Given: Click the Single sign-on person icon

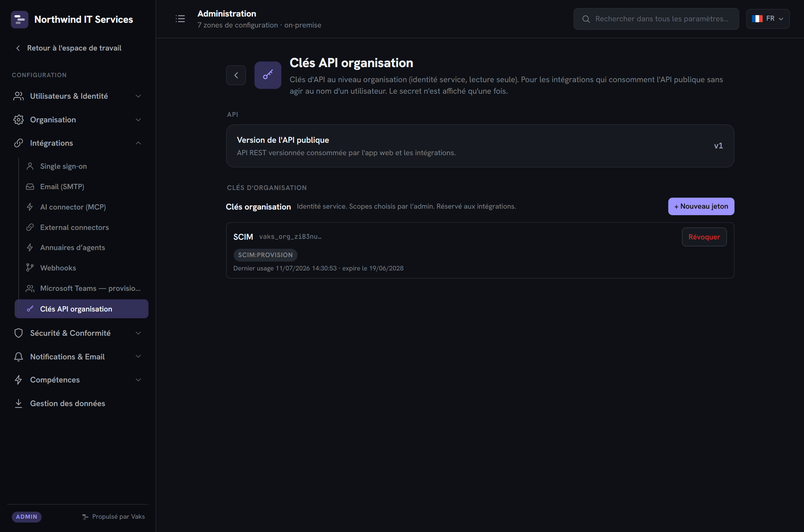Looking at the screenshot, I should (30, 166).
